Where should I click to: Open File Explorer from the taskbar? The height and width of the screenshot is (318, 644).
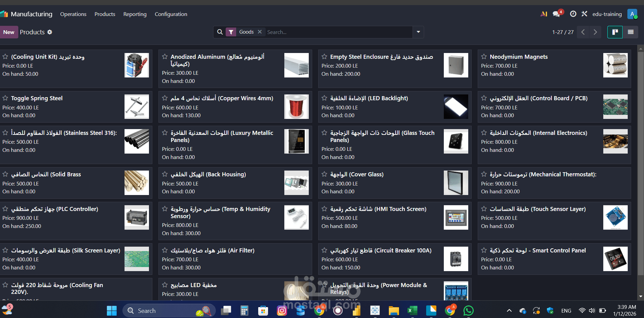tap(394, 311)
